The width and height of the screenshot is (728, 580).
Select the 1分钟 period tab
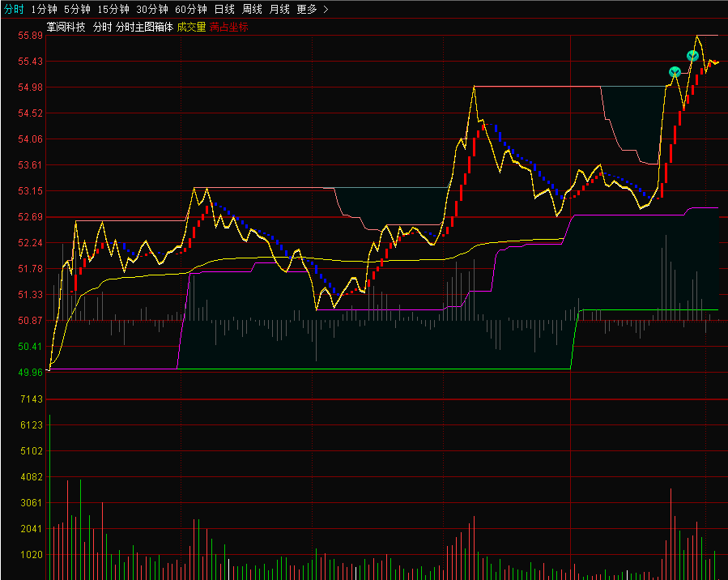coord(44,9)
